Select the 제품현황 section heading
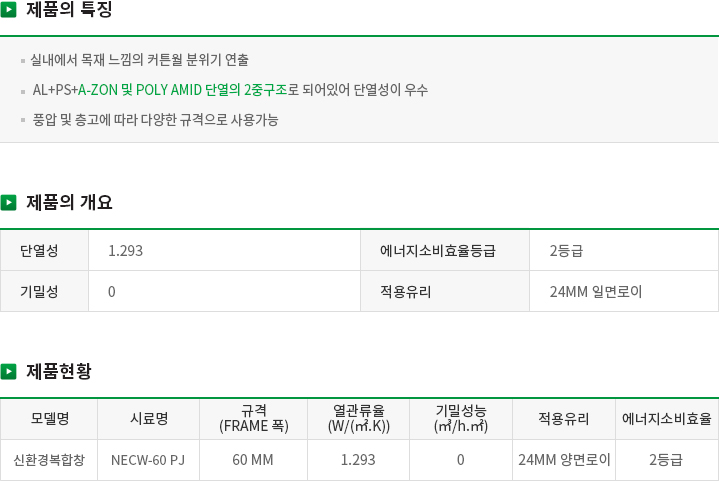Image resolution: width=719 pixels, height=481 pixels. pyautogui.click(x=59, y=371)
